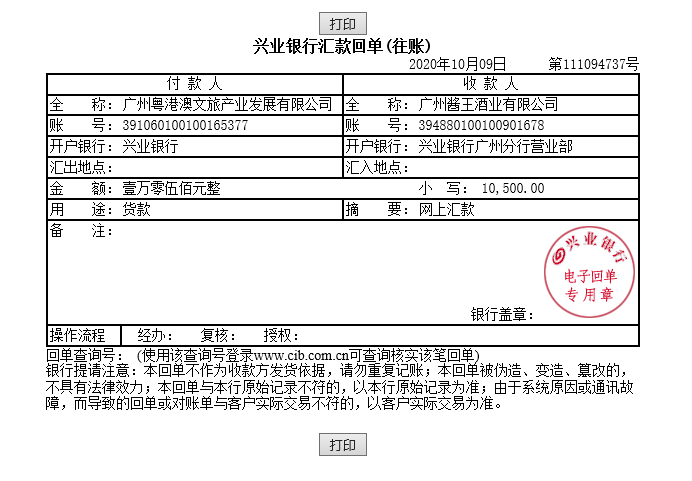Click the numeric amount 10,500.00

pyautogui.click(x=513, y=188)
